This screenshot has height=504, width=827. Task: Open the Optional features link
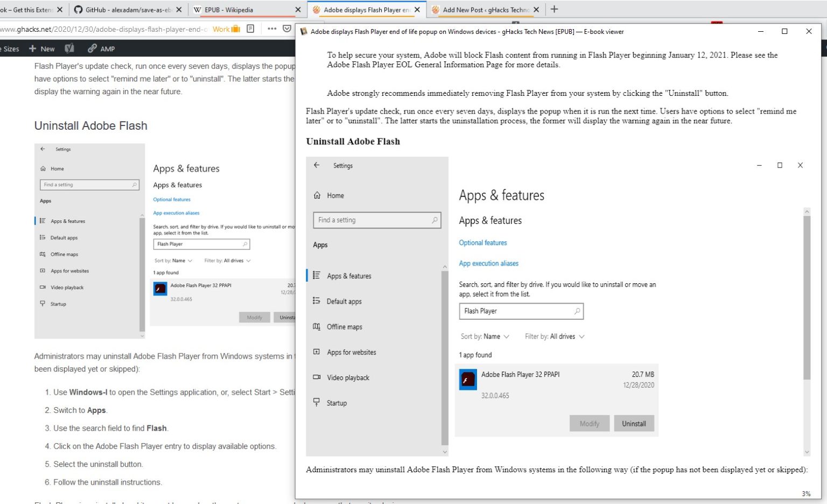click(x=482, y=242)
